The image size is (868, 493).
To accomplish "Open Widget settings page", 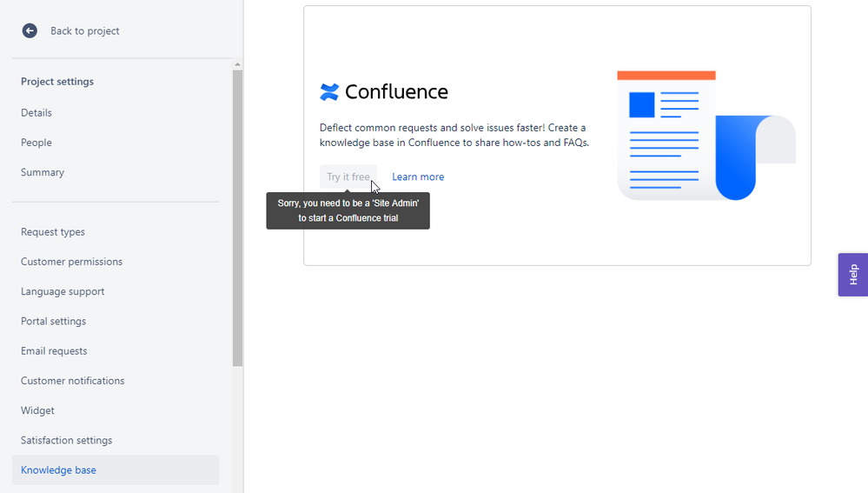I will 37,410.
